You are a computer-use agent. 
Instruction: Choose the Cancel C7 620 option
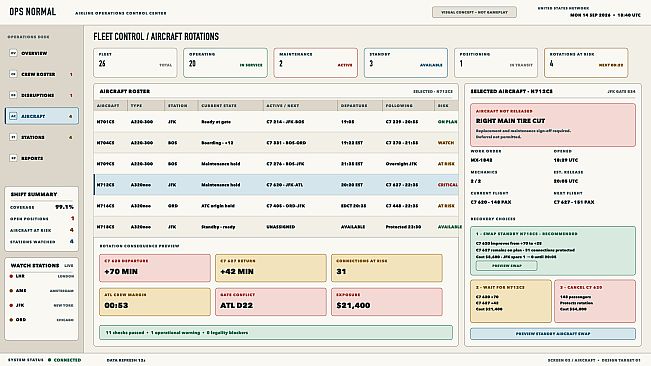click(595, 301)
